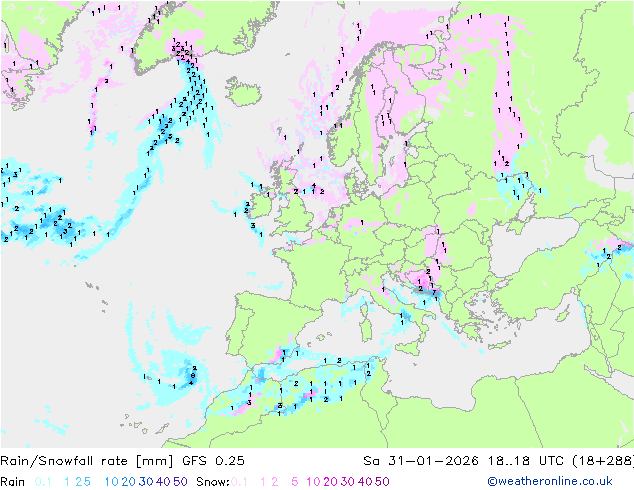
Task: Pick the Snow 10 legend color value
Action: tap(313, 482)
